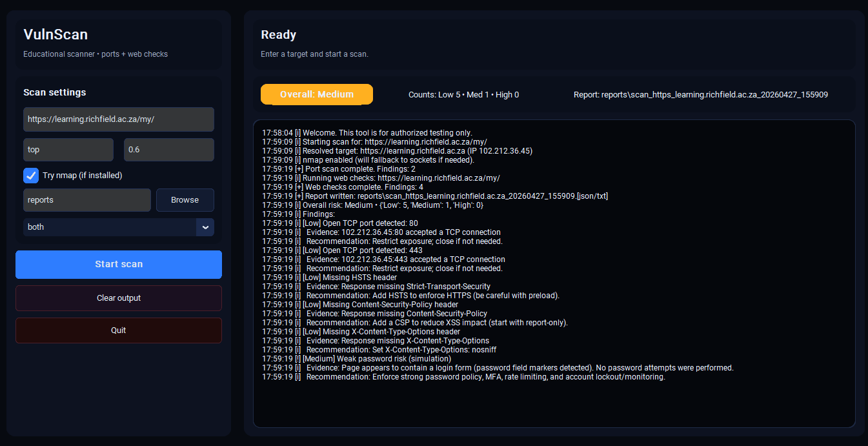Quit the VulnScan application
The height and width of the screenshot is (446, 868).
point(119,330)
